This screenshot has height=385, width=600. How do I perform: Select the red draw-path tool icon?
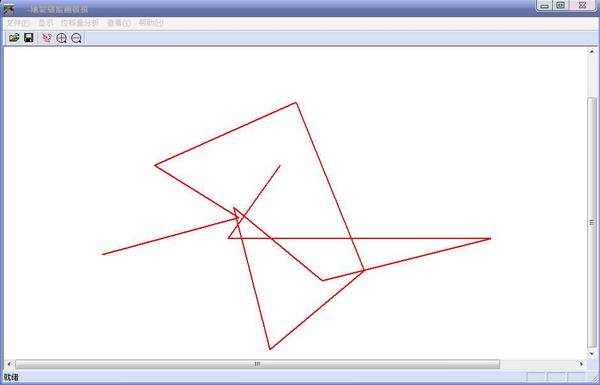(x=47, y=38)
